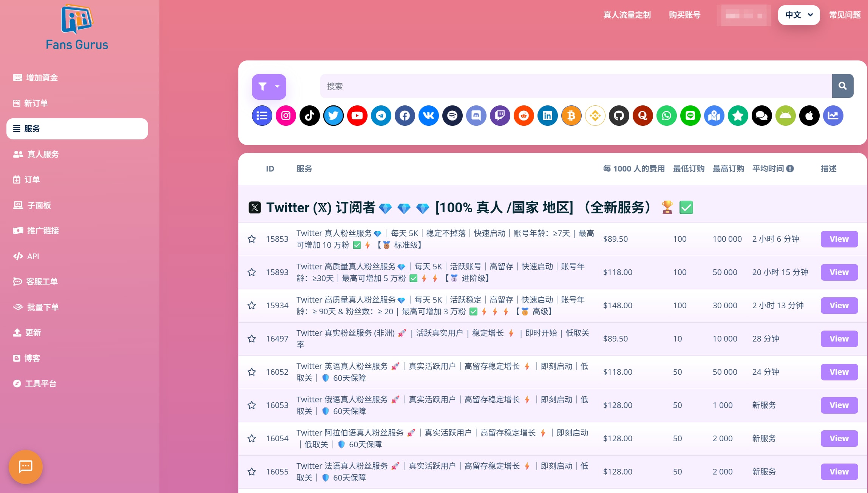Open the API sidebar item
This screenshot has height=493, width=868.
pyautogui.click(x=77, y=256)
